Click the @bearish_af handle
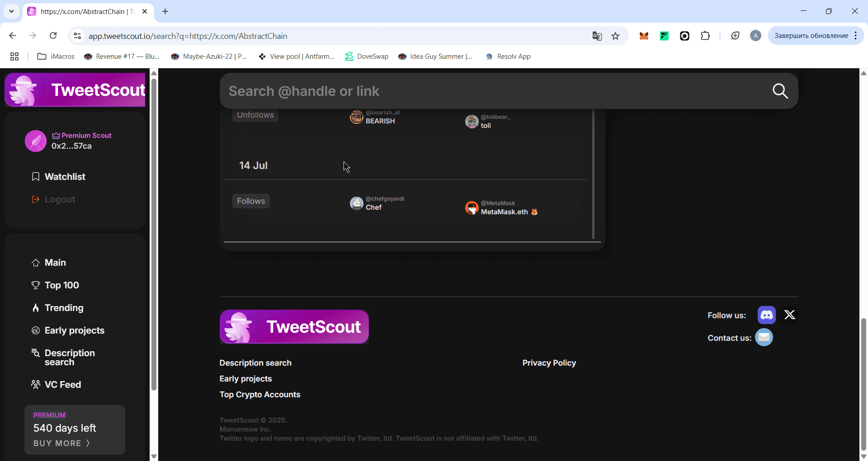The image size is (868, 461). tap(382, 113)
